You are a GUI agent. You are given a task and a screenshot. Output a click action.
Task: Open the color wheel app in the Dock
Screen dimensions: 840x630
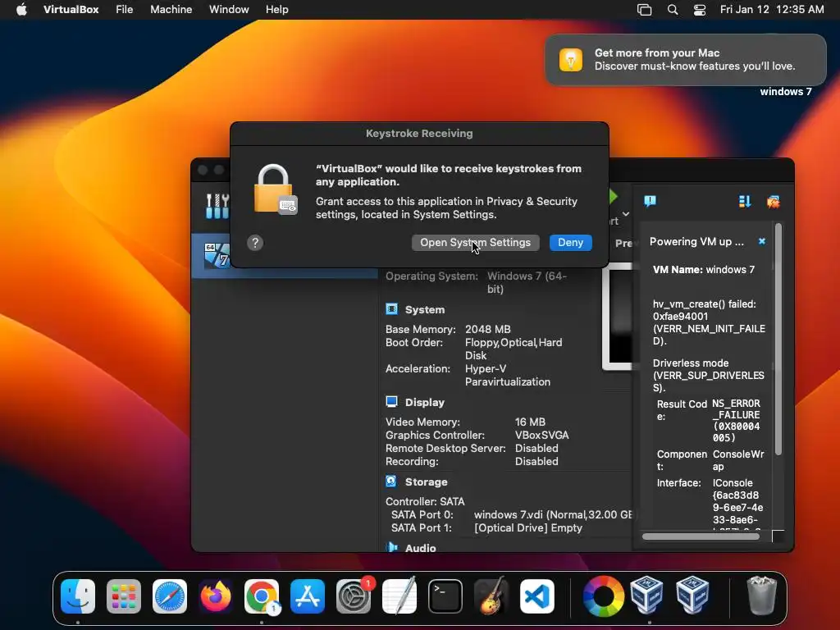[x=603, y=596]
